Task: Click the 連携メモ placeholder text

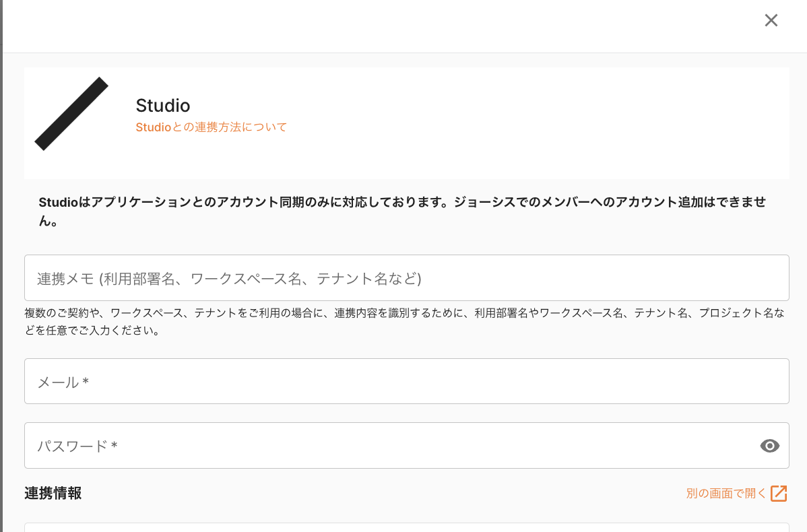Action: (229, 279)
